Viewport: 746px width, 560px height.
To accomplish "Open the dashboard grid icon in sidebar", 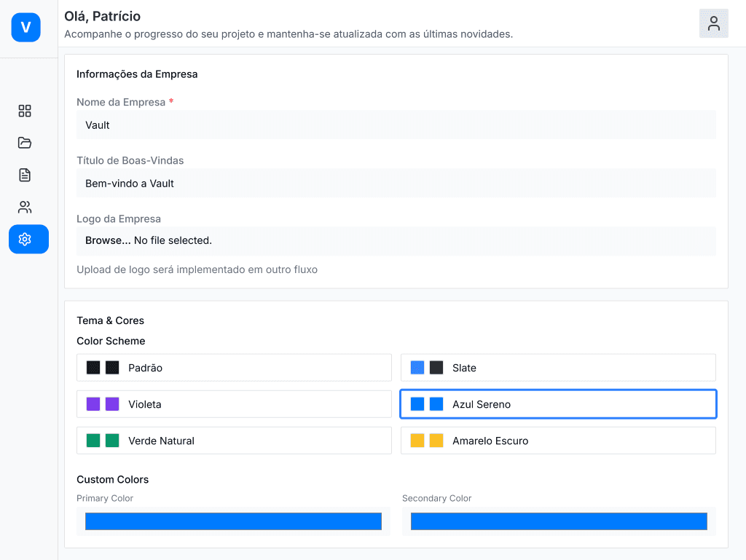I will [25, 111].
